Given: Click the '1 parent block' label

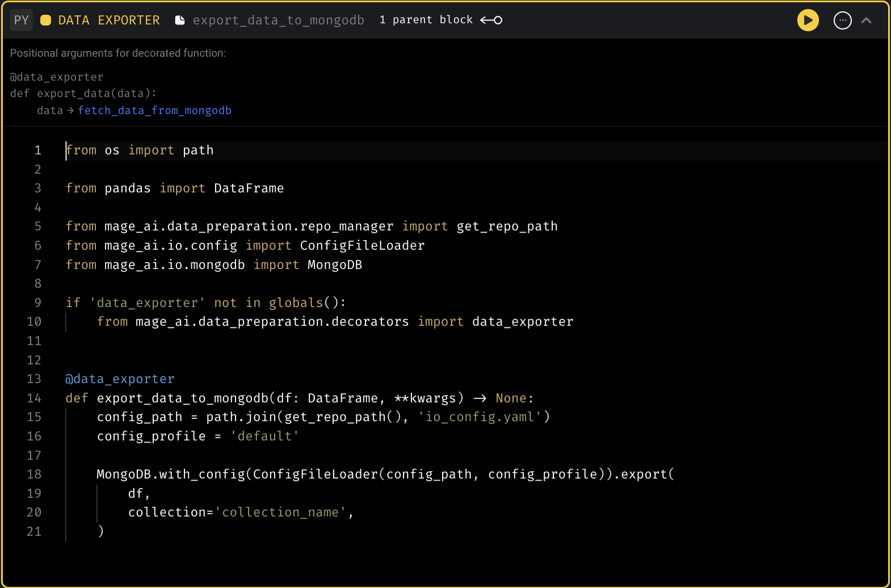Looking at the screenshot, I should coord(426,20).
